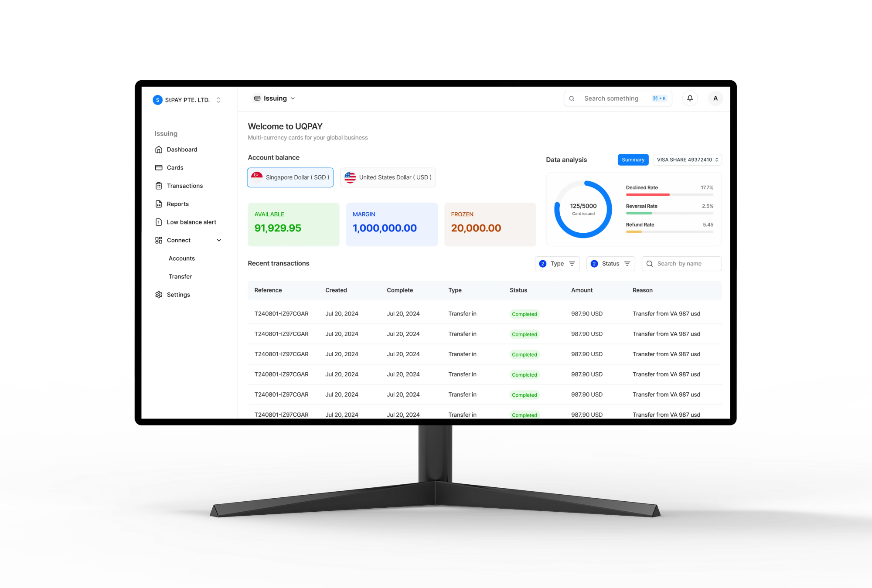The height and width of the screenshot is (588, 872).
Task: Select the Singapore Dollar ( SGD ) balance
Action: point(290,177)
